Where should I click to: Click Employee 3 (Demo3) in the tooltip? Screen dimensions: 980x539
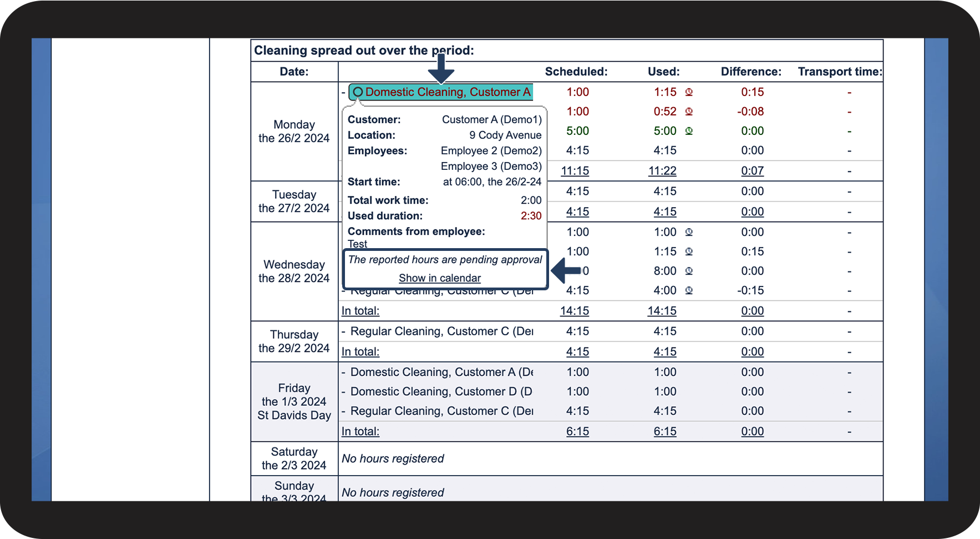(491, 166)
